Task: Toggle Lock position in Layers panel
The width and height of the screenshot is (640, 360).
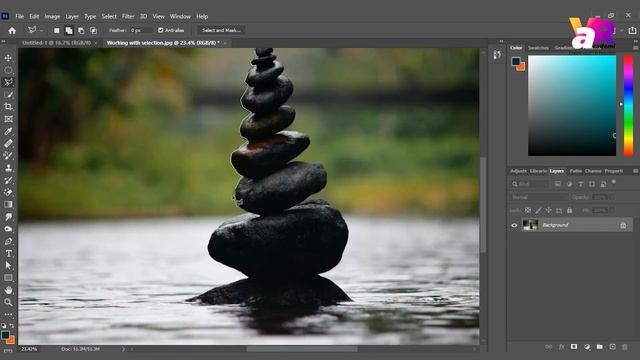Action: (549, 210)
